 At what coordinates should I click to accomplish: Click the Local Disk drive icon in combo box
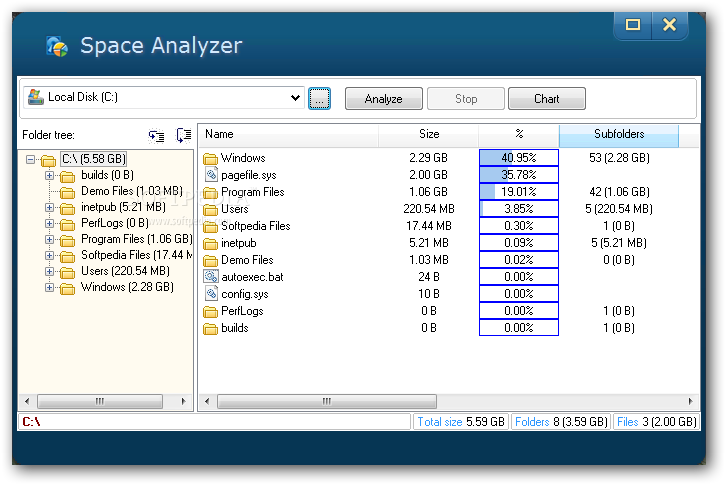[36, 97]
